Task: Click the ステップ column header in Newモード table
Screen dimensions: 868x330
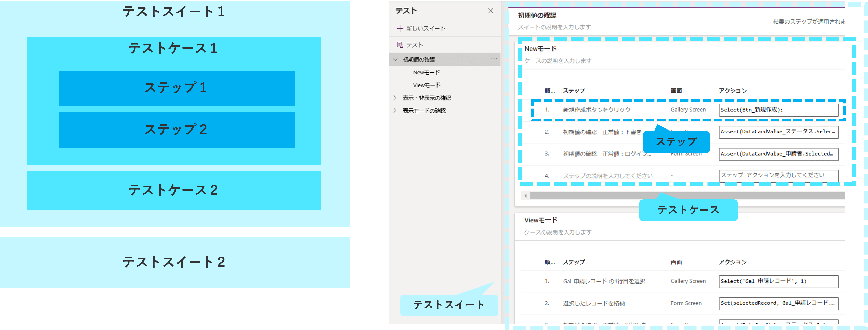Action: 574,91
